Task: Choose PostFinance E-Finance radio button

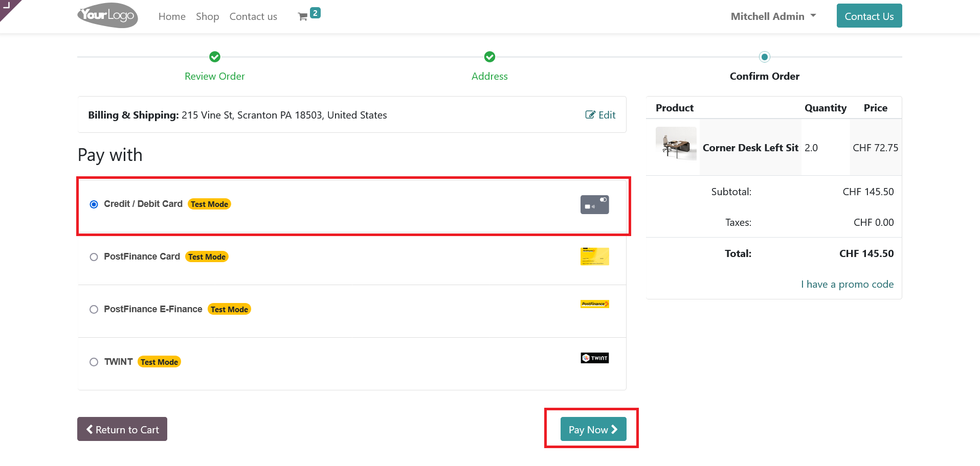Action: tap(94, 310)
